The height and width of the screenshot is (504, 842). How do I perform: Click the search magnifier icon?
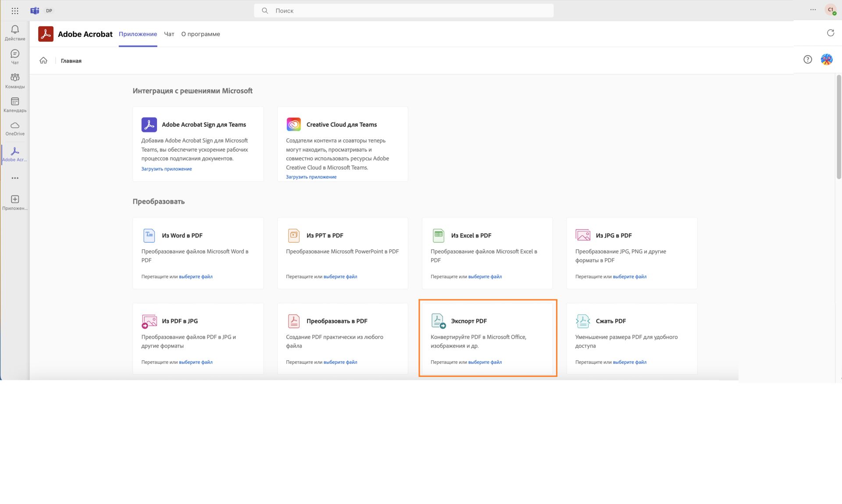(265, 11)
